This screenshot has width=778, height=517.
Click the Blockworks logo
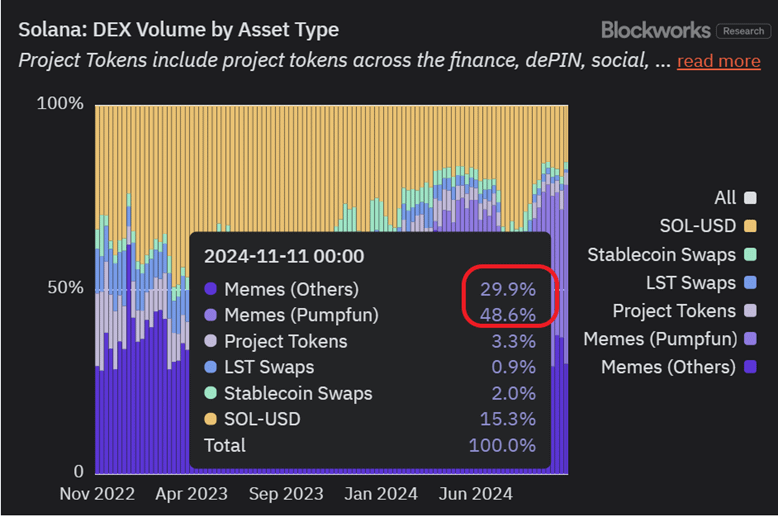(655, 30)
